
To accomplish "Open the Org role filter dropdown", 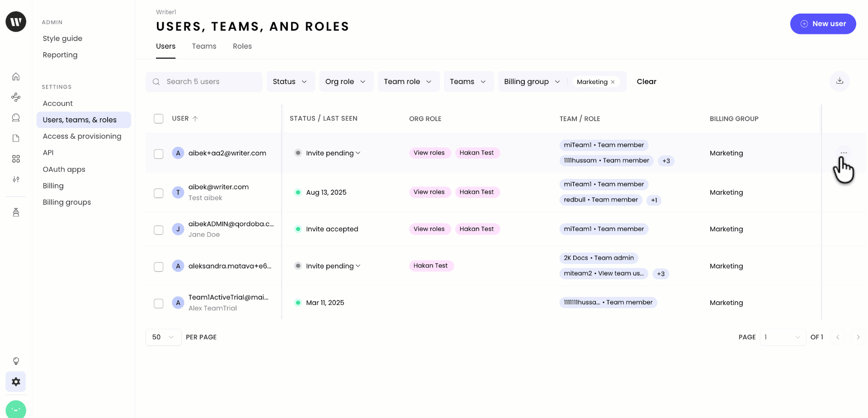I will coord(346,82).
